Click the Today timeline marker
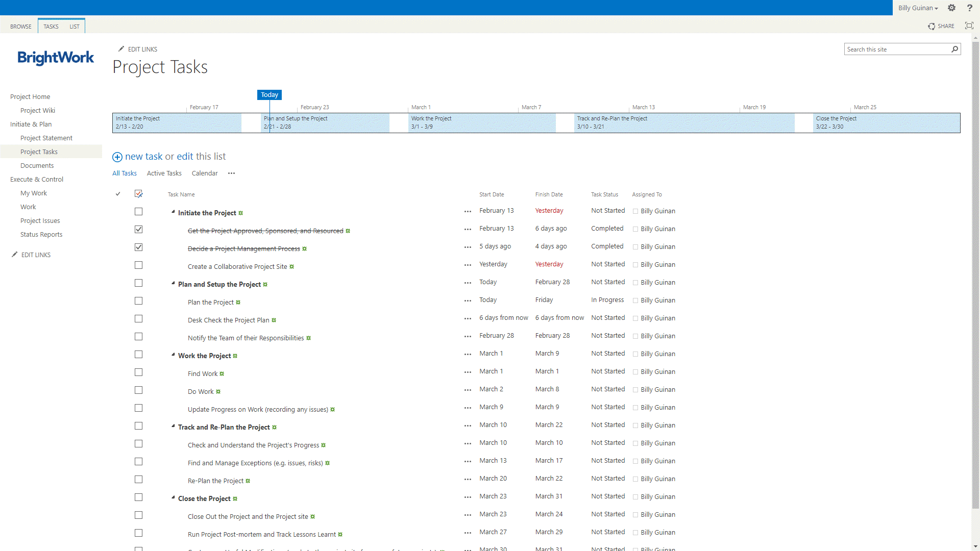The width and height of the screenshot is (980, 551). [x=269, y=94]
